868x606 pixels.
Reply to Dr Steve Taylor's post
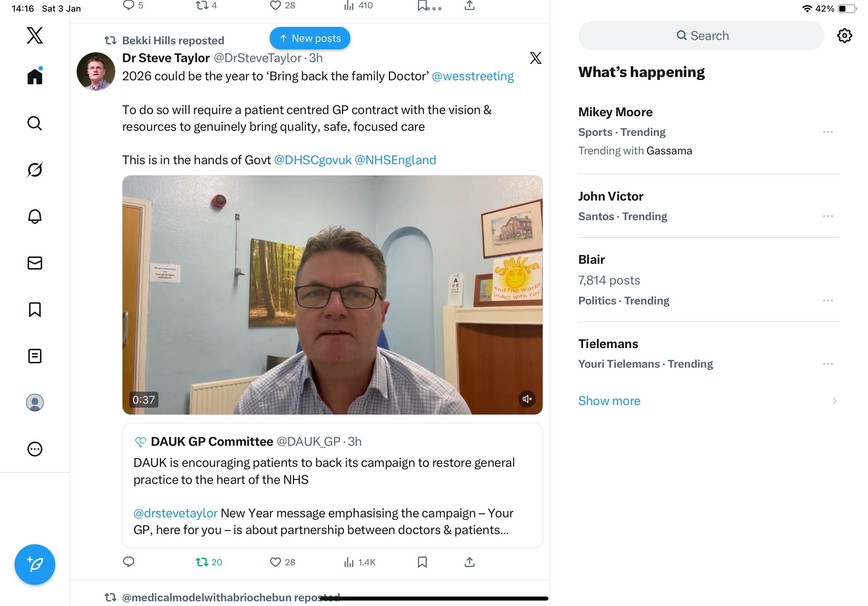point(129,562)
